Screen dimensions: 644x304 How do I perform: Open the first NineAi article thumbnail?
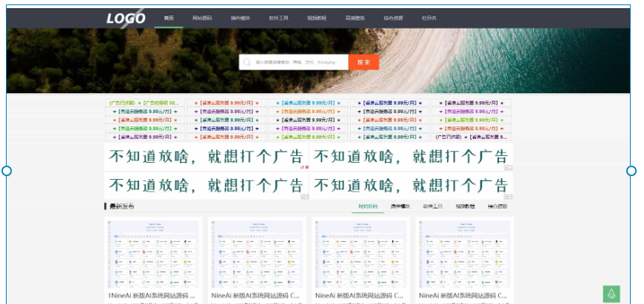pyautogui.click(x=154, y=251)
